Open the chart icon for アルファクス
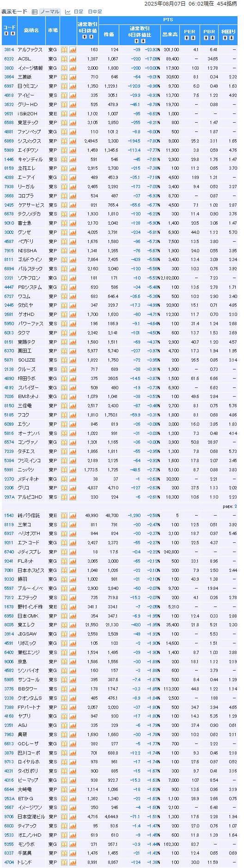The image size is (244, 868). click(x=73, y=50)
